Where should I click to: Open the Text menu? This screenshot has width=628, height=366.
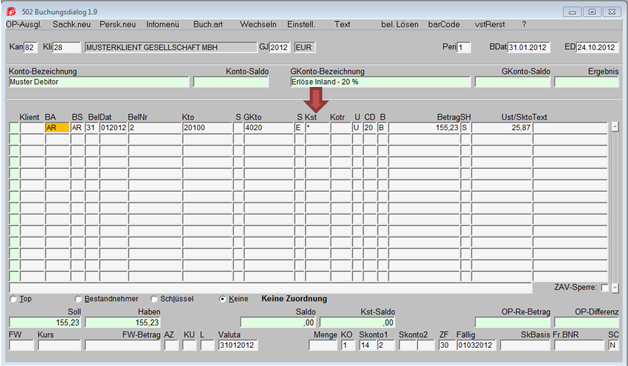pos(342,24)
